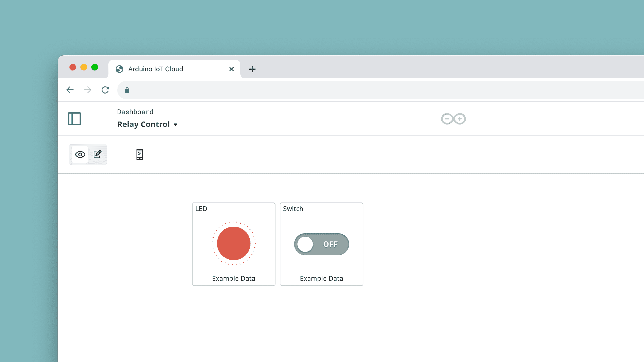Click the lock site info icon

(127, 90)
